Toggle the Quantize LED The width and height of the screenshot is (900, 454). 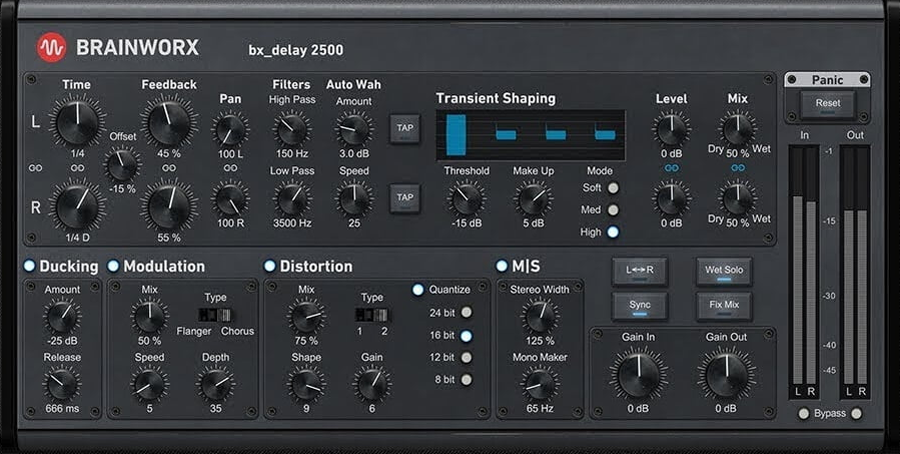click(x=418, y=290)
